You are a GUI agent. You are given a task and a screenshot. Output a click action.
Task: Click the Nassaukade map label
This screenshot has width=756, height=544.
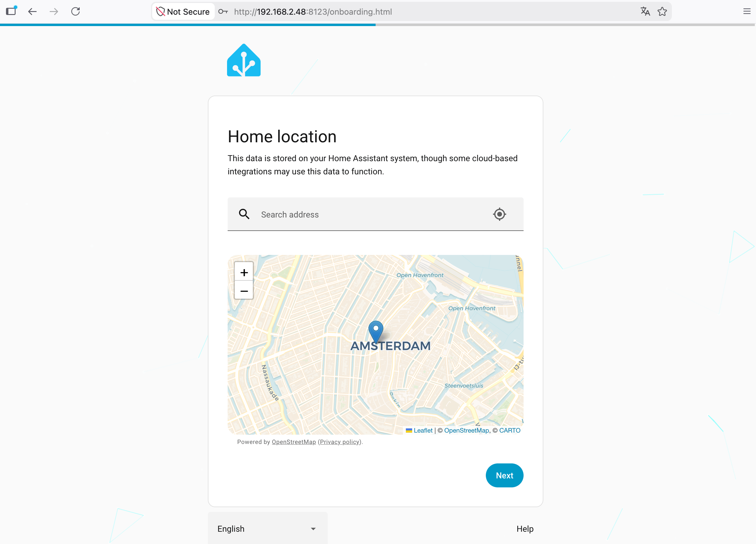pos(270,383)
